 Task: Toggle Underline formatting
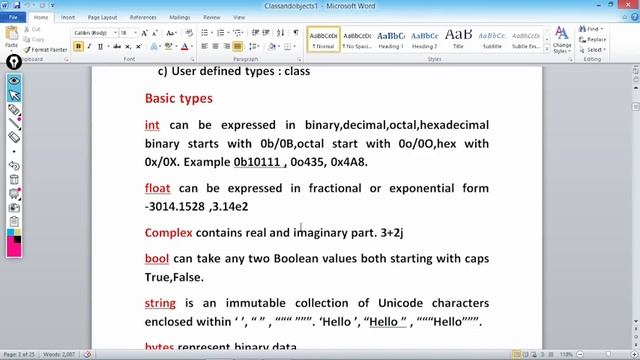pos(100,47)
